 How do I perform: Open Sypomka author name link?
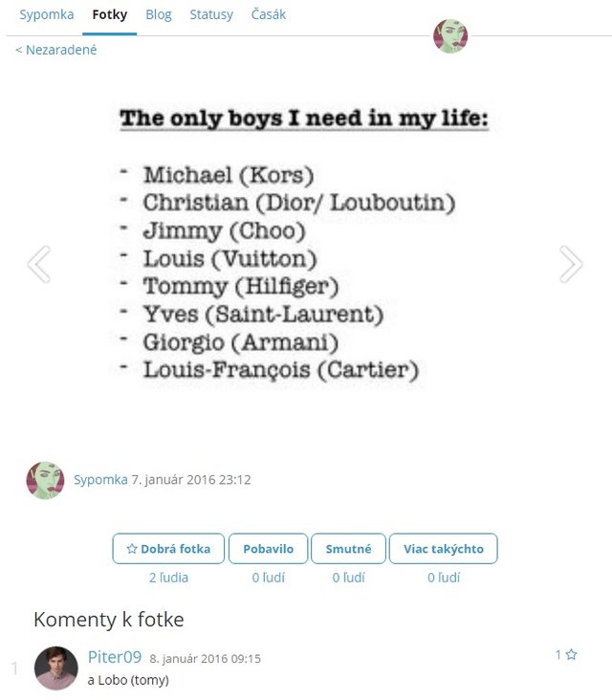pos(100,480)
